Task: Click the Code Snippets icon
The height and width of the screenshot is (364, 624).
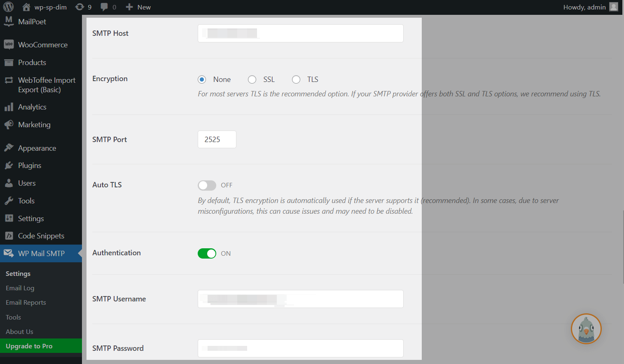Action: pyautogui.click(x=9, y=236)
